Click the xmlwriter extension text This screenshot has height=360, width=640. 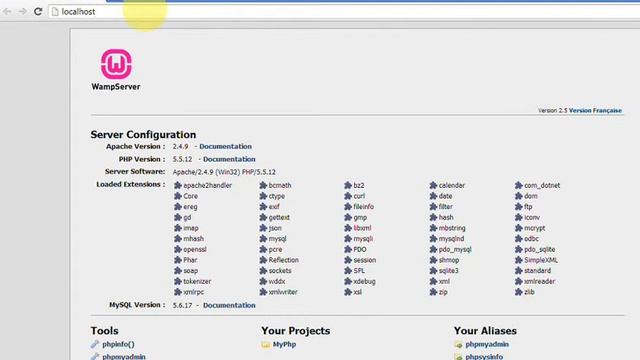coord(283,292)
